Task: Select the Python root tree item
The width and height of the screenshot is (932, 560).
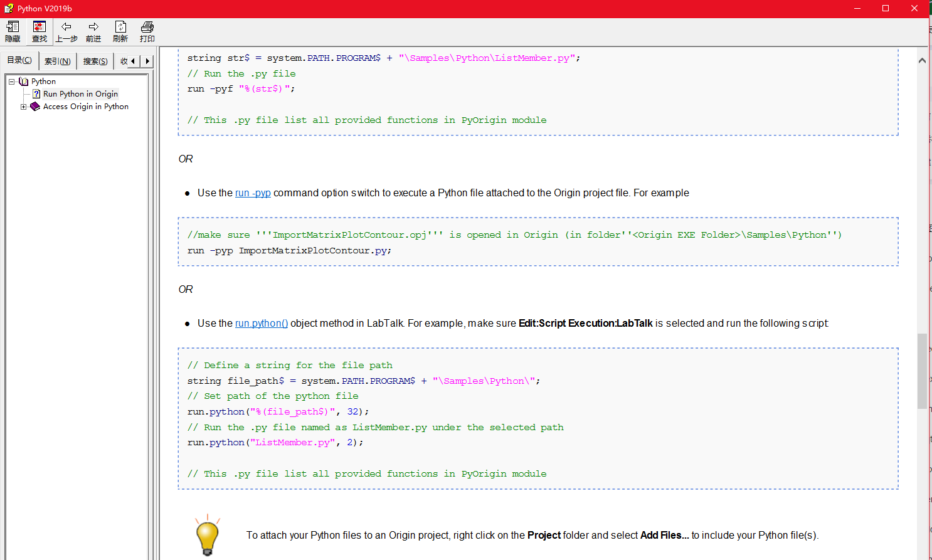Action: point(43,82)
